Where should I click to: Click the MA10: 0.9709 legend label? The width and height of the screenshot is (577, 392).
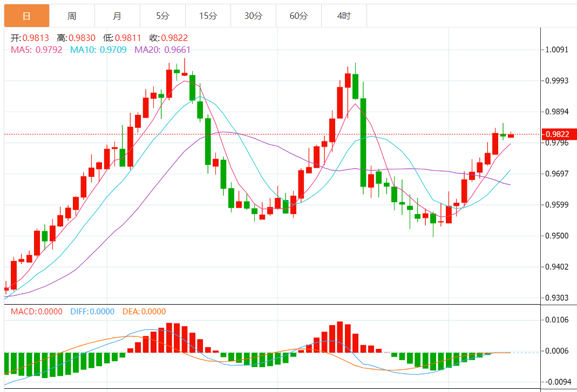coord(98,50)
